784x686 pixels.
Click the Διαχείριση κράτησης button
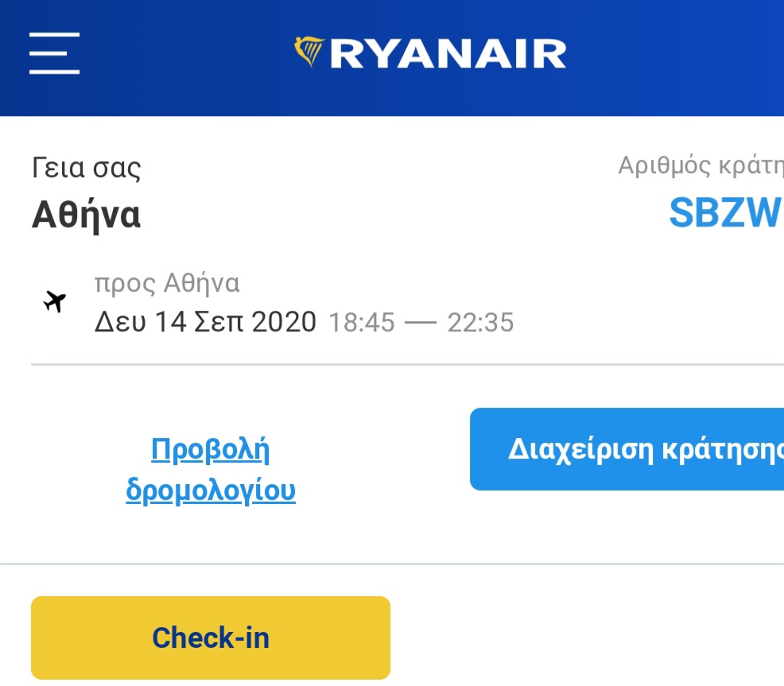627,449
